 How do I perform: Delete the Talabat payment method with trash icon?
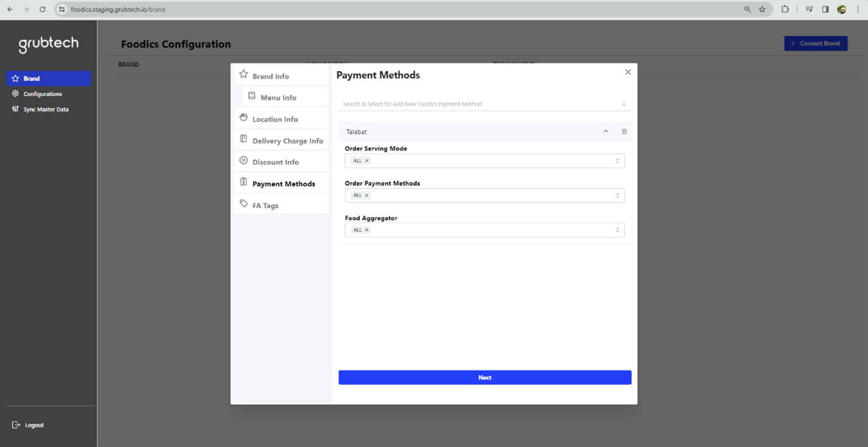pyautogui.click(x=624, y=132)
